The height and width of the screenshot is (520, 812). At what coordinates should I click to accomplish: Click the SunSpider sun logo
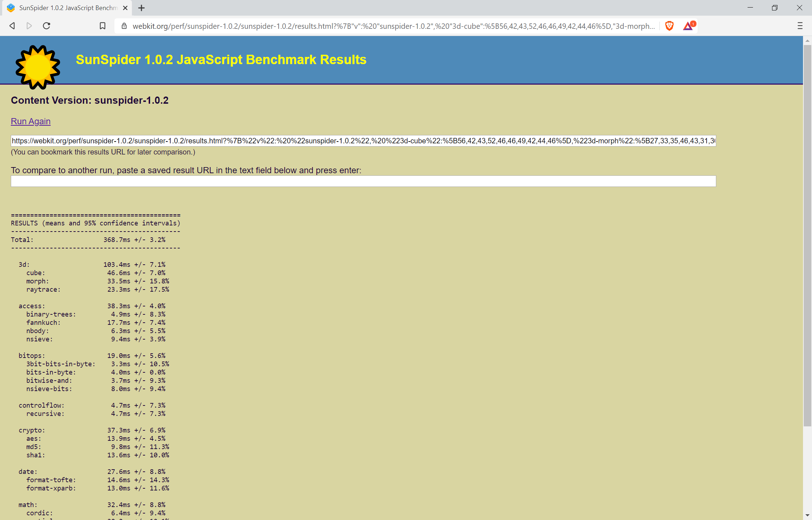coord(37,67)
